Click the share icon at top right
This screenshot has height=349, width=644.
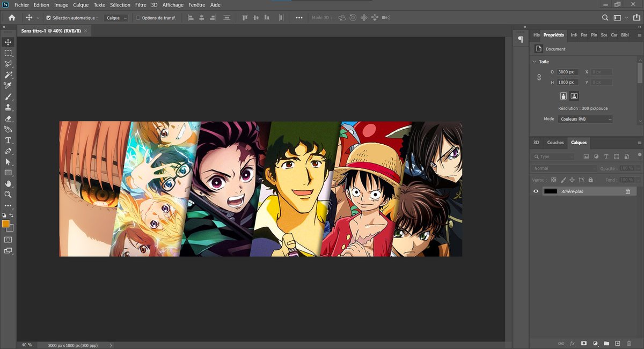636,18
